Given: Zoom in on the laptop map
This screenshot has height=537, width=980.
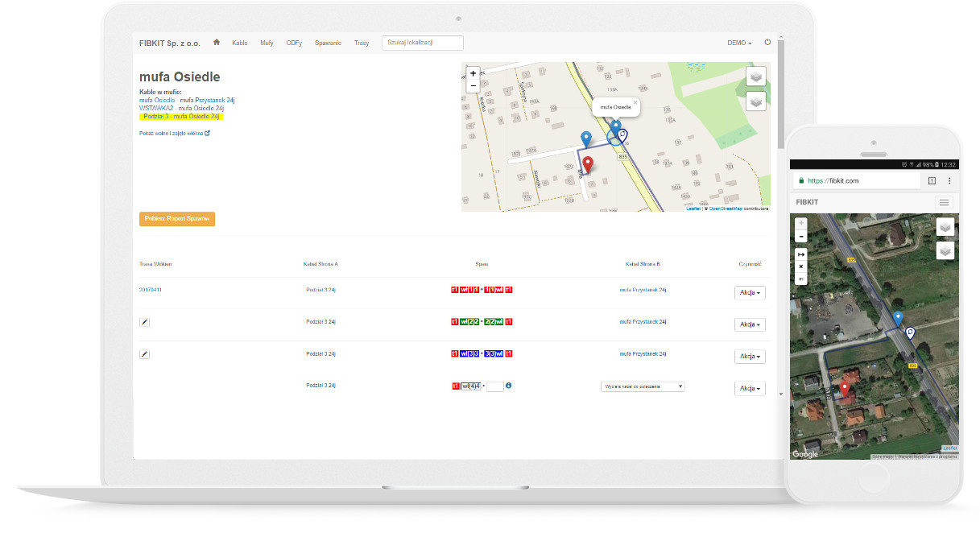Looking at the screenshot, I should pos(473,73).
